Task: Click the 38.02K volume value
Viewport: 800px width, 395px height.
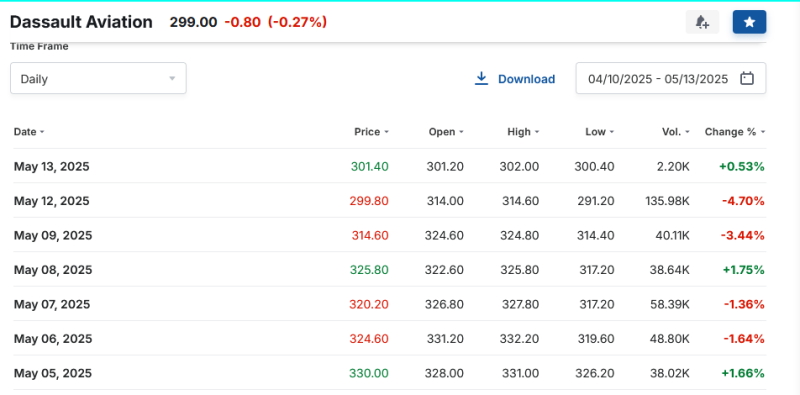Action: click(x=670, y=374)
